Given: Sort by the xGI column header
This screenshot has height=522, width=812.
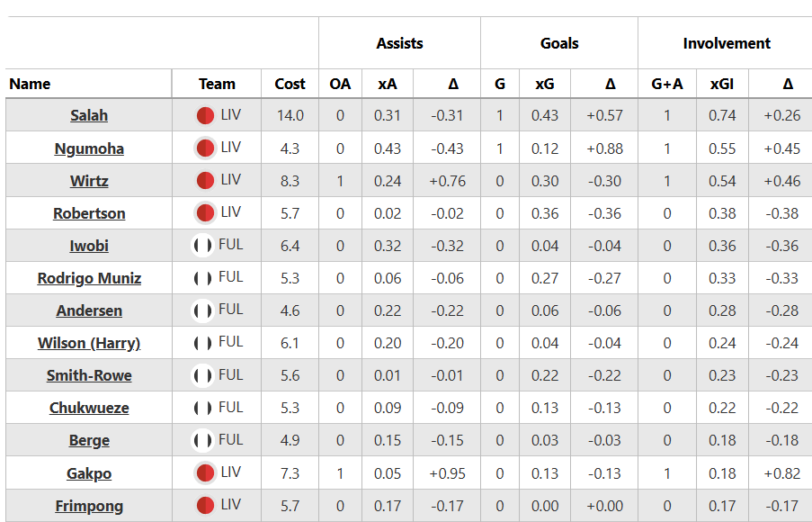Looking at the screenshot, I should pyautogui.click(x=722, y=84).
